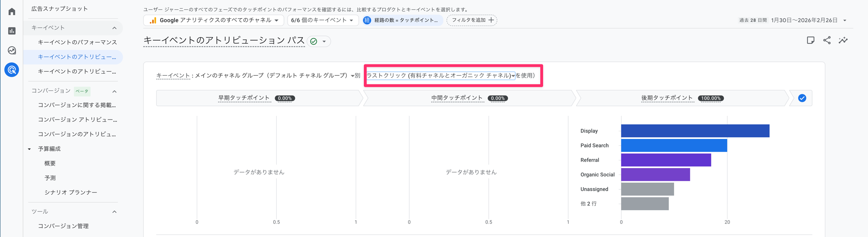Click the gray 他 2 行 bar

[x=645, y=204]
